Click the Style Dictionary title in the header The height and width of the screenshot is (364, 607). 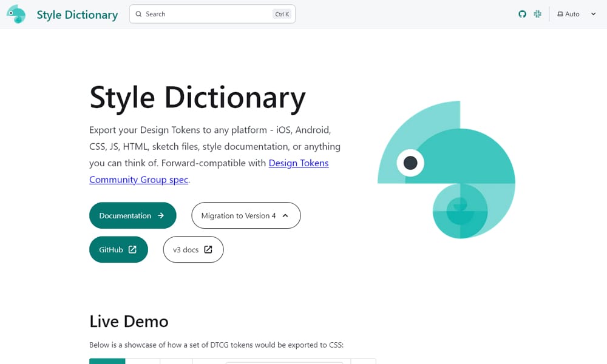[x=76, y=14]
